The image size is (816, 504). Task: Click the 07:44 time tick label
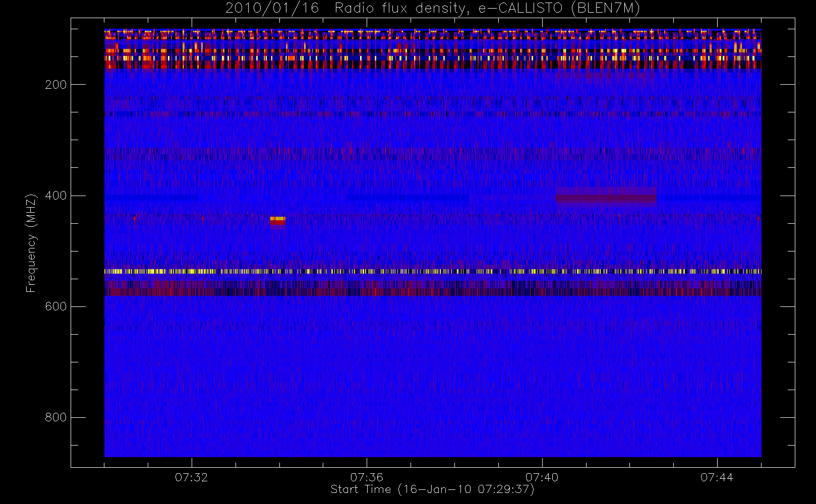[717, 477]
